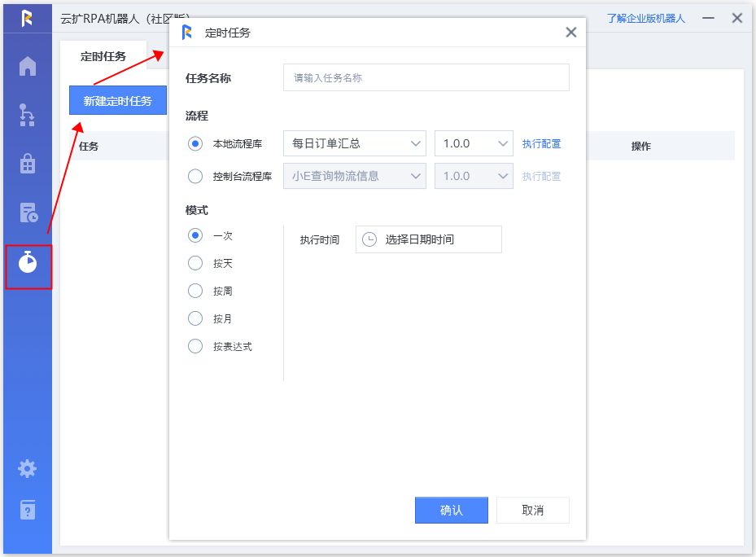Click the 操作 column header
This screenshot has height=557, width=756.
(641, 147)
